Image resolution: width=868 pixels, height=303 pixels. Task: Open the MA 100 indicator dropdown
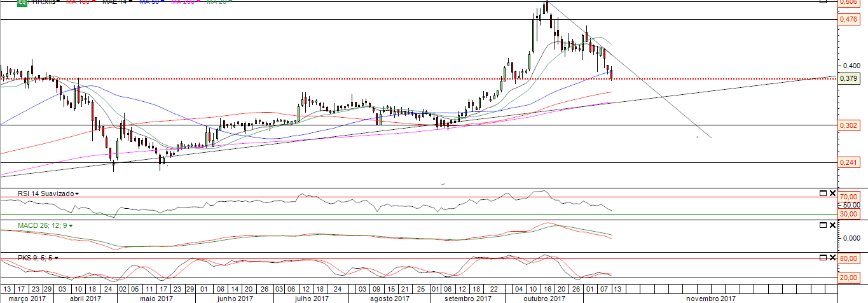pos(93,2)
